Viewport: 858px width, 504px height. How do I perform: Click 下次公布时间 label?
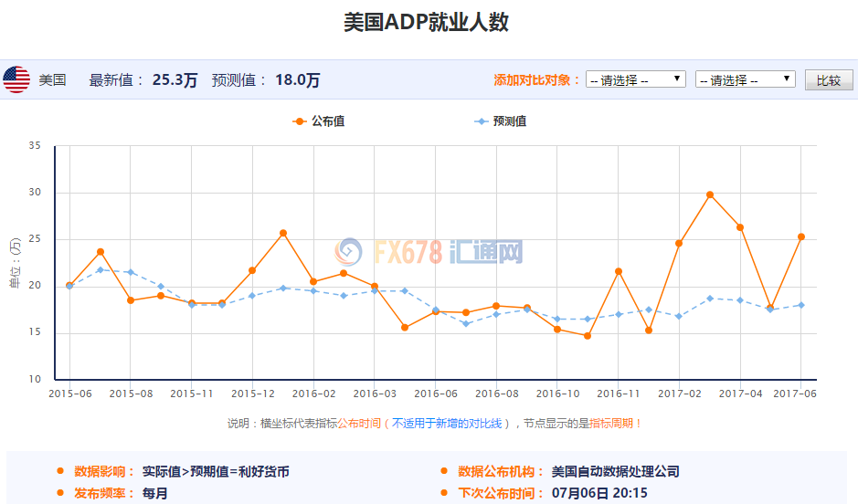[501, 493]
